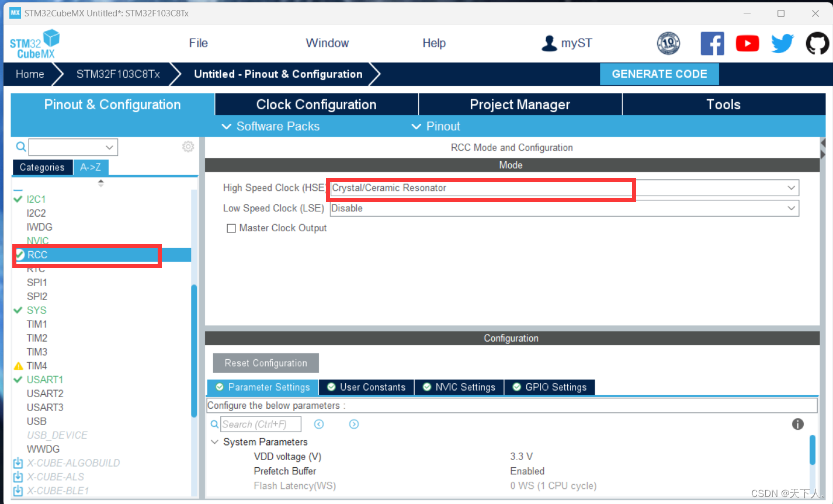The height and width of the screenshot is (504, 833).
Task: Go to the next parameter search result arrow
Action: pyautogui.click(x=354, y=424)
